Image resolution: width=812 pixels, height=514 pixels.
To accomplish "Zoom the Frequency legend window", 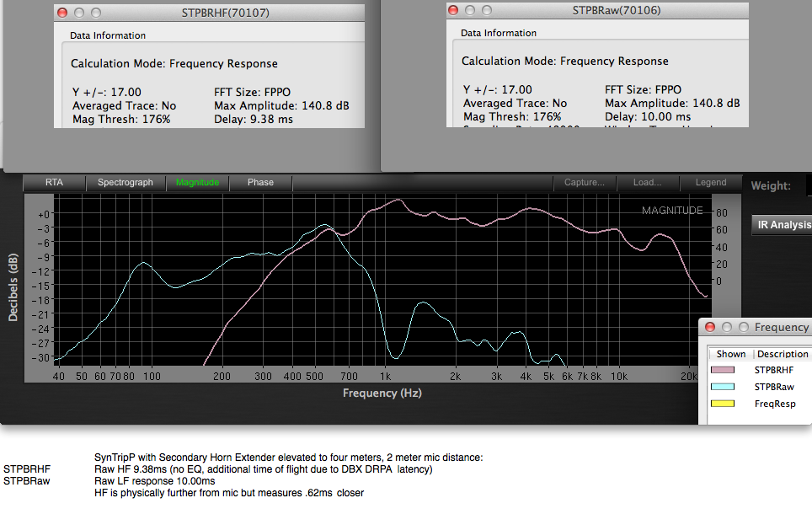I will [744, 327].
